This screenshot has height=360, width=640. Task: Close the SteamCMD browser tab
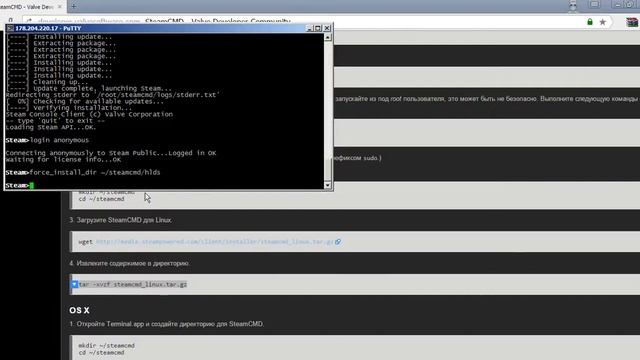point(60,7)
